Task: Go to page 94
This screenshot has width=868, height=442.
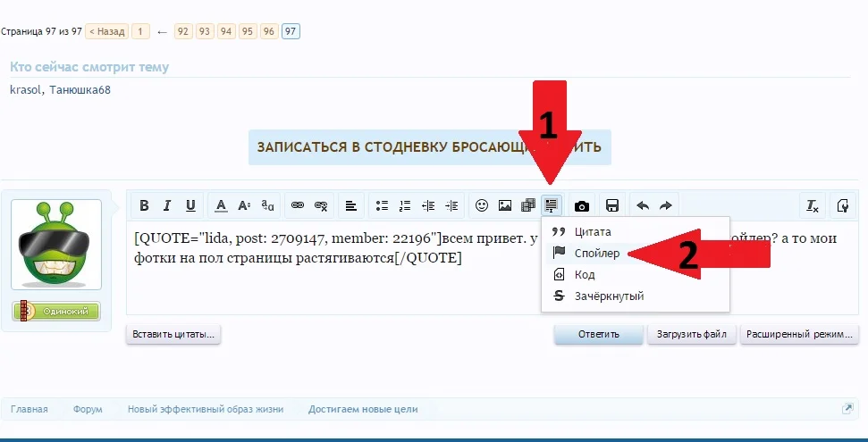Action: 226,31
